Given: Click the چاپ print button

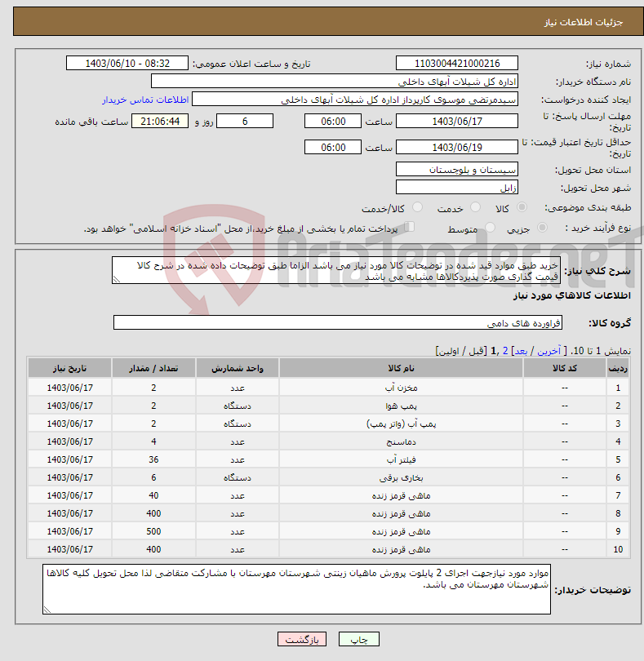Looking at the screenshot, I should click(359, 639).
